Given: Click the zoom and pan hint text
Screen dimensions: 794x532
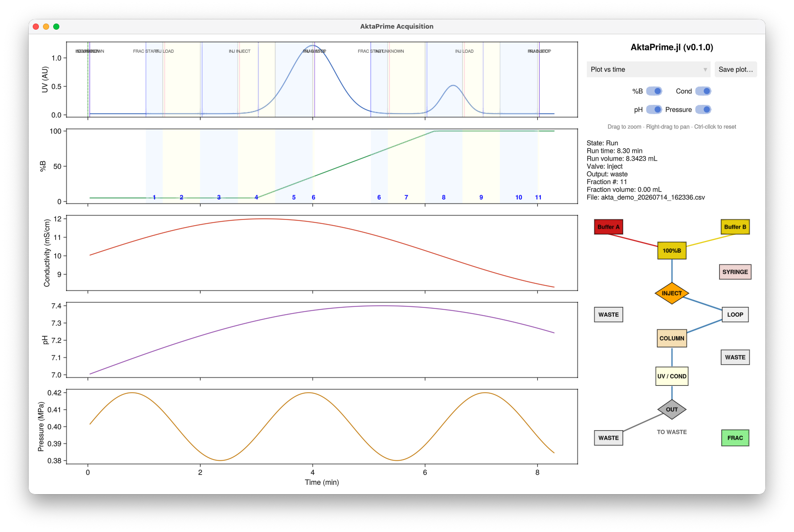Looking at the screenshot, I should click(672, 127).
